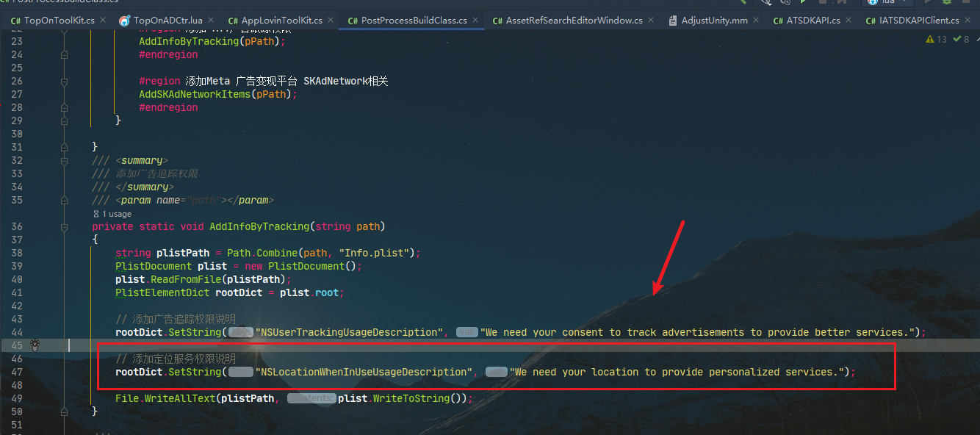Open AssetRefSearchEditorWindow.cs tab
This screenshot has width=980, height=435.
574,21
